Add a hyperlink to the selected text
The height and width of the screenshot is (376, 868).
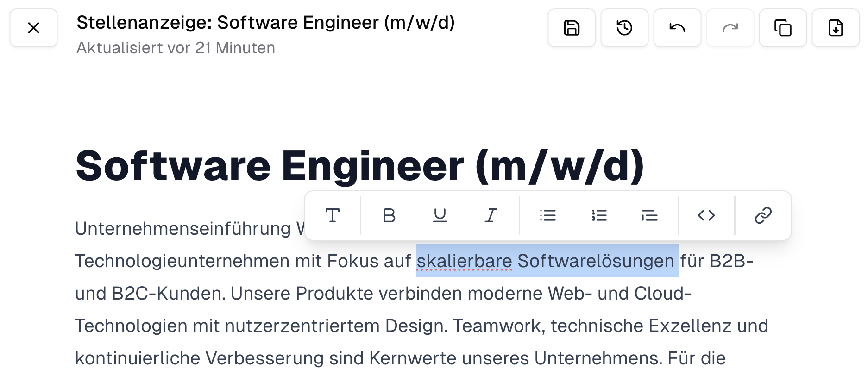click(x=762, y=215)
